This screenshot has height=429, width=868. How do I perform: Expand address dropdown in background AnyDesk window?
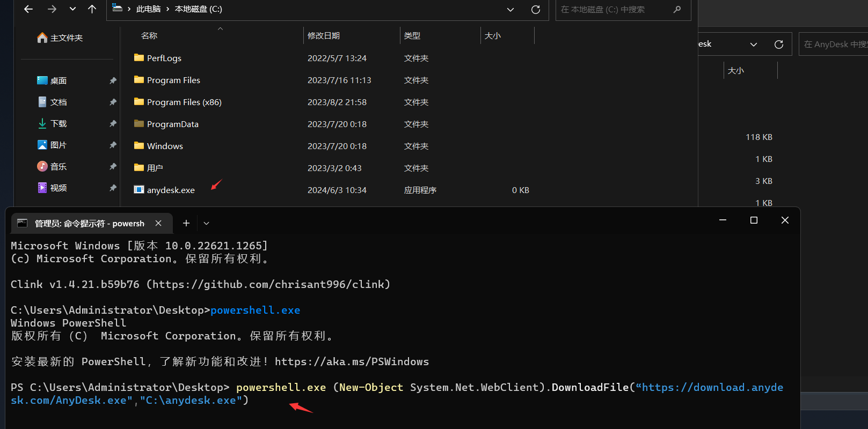click(x=754, y=45)
